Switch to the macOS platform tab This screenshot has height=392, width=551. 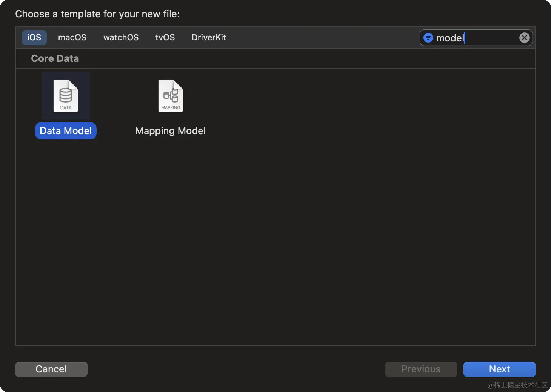pyautogui.click(x=72, y=38)
